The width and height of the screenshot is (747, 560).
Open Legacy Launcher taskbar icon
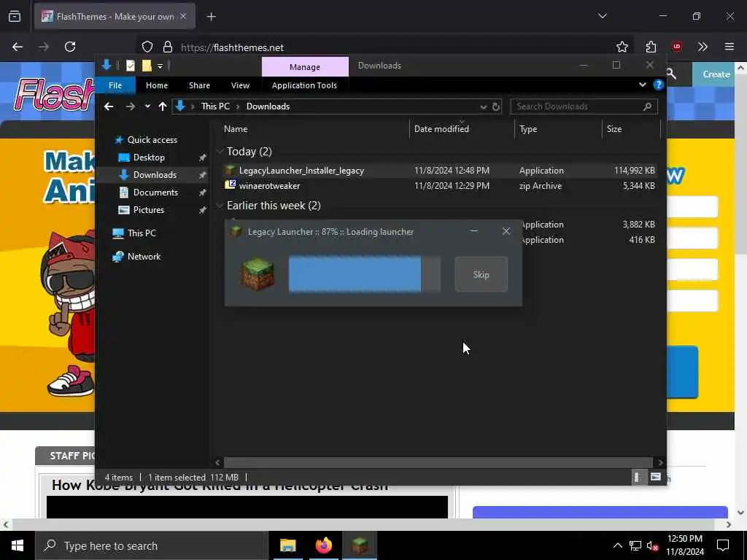(360, 545)
